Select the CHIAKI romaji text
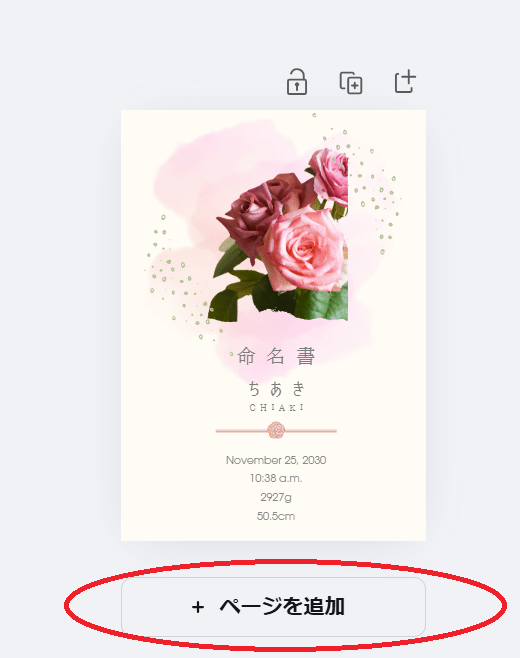The image size is (520, 658). pos(276,407)
